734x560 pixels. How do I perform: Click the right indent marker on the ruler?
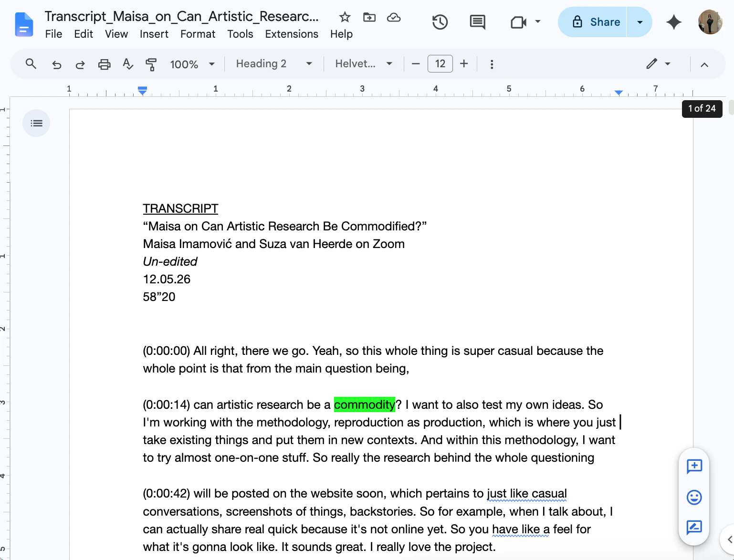619,92
